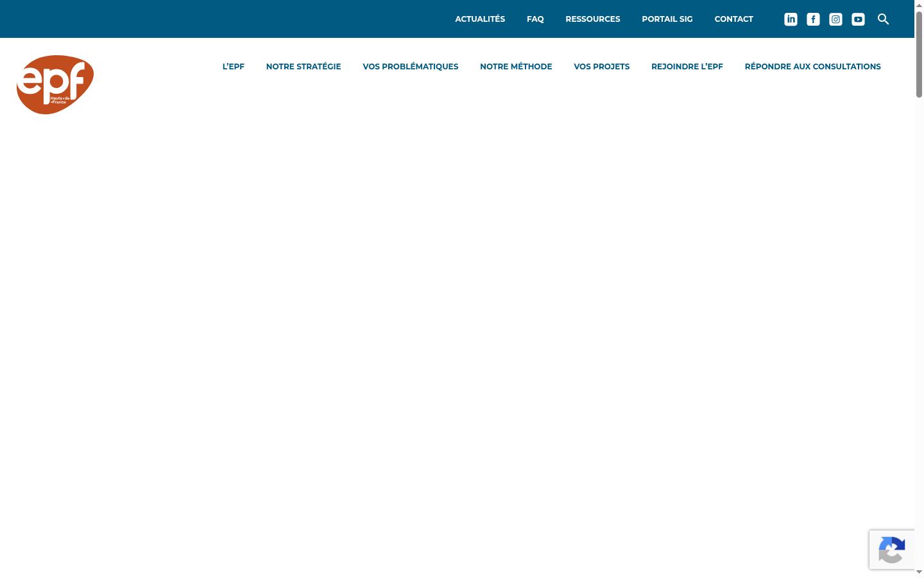Viewport: 924px width, 578px height.
Task: Open the EPF Facebook page icon
Action: click(x=813, y=19)
